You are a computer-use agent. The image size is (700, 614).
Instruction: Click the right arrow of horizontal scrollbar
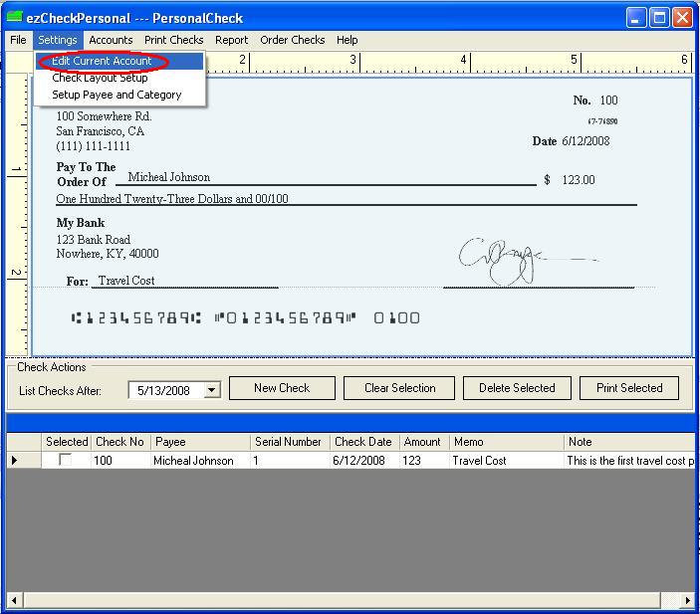pos(687,600)
